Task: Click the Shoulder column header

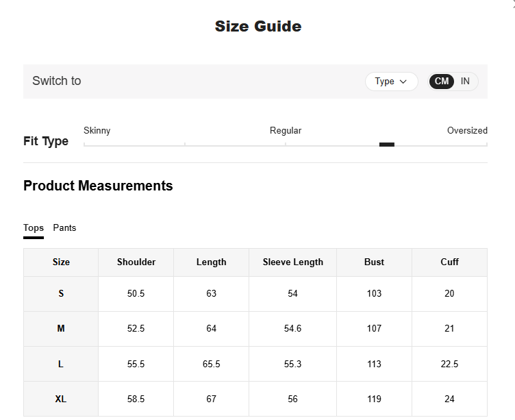Action: (x=136, y=262)
